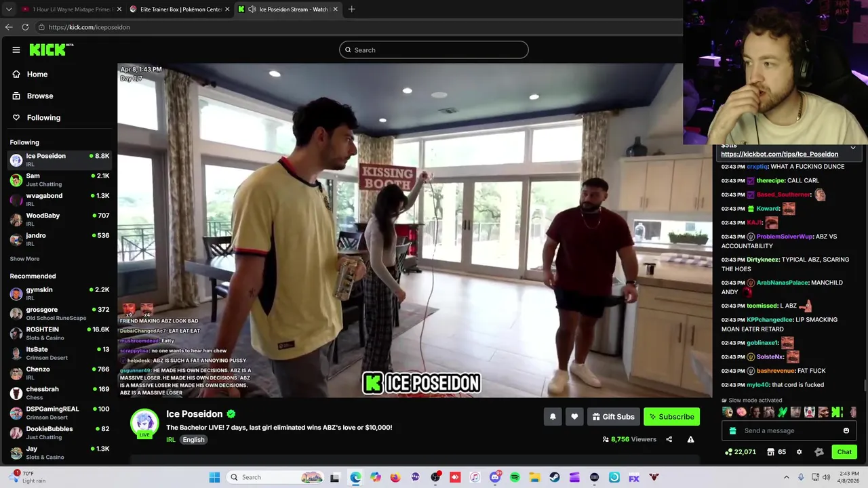Viewport: 868px width, 488px height.
Task: Open gymskin recommended channel
Action: coord(60,293)
